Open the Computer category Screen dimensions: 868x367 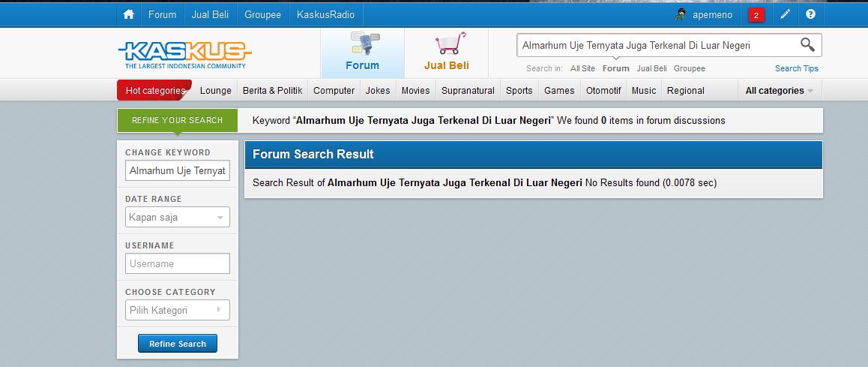click(334, 90)
